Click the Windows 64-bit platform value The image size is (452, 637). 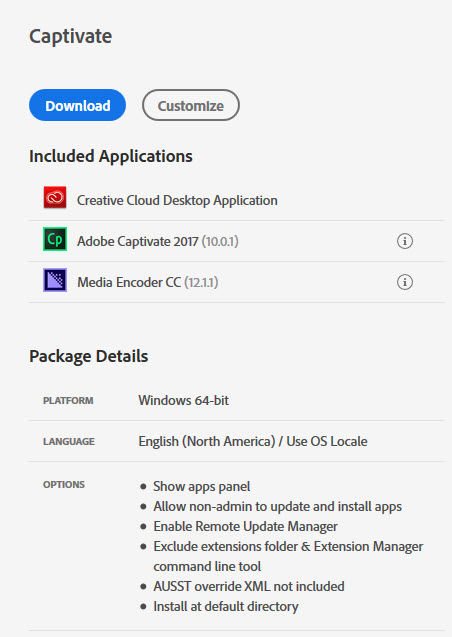click(184, 401)
